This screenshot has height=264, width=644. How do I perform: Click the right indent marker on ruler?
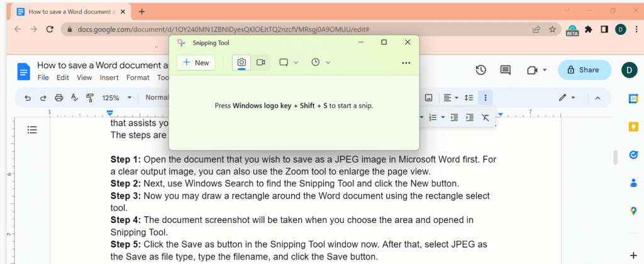pos(500,114)
